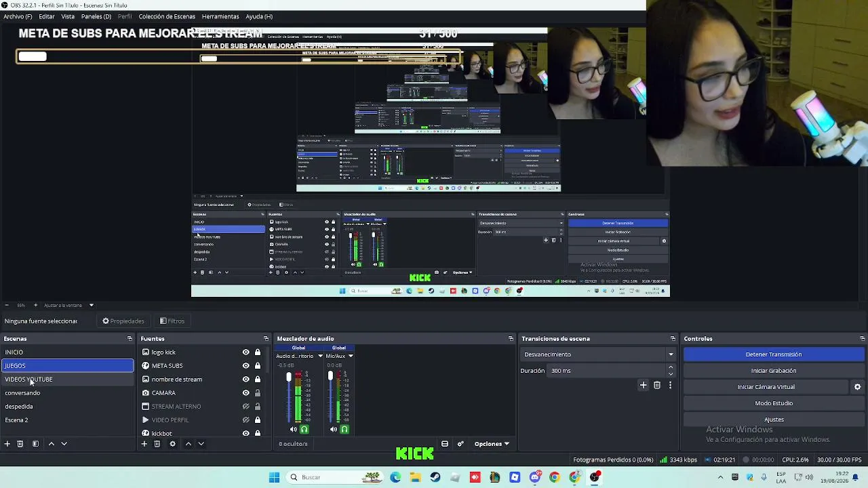This screenshot has width=868, height=488.
Task: Start recording with Iniciar Grabación
Action: point(774,371)
